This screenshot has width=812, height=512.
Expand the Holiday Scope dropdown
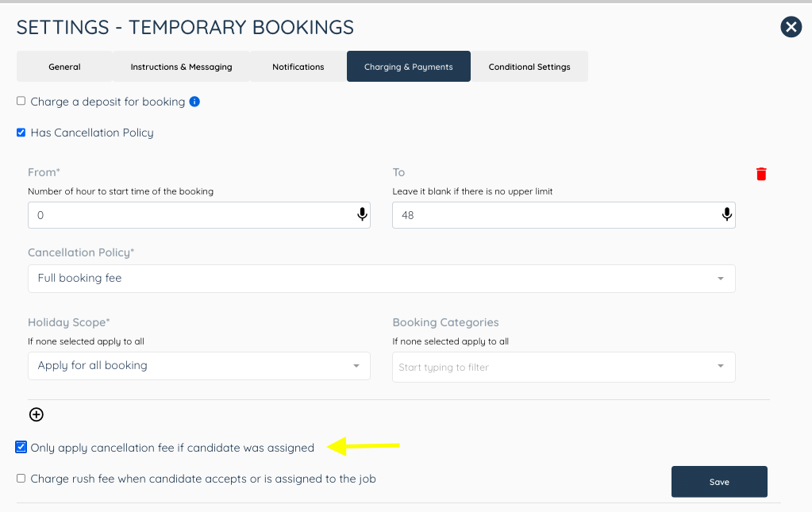pyautogui.click(x=199, y=366)
